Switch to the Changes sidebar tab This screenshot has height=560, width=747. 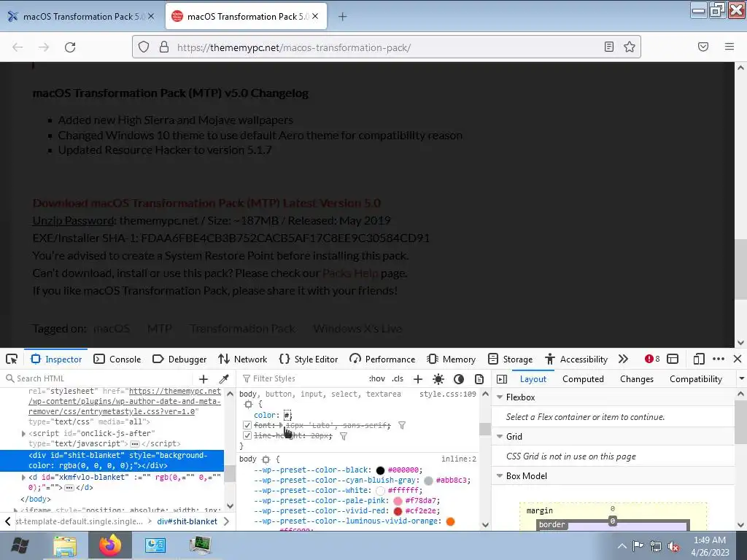coord(637,379)
